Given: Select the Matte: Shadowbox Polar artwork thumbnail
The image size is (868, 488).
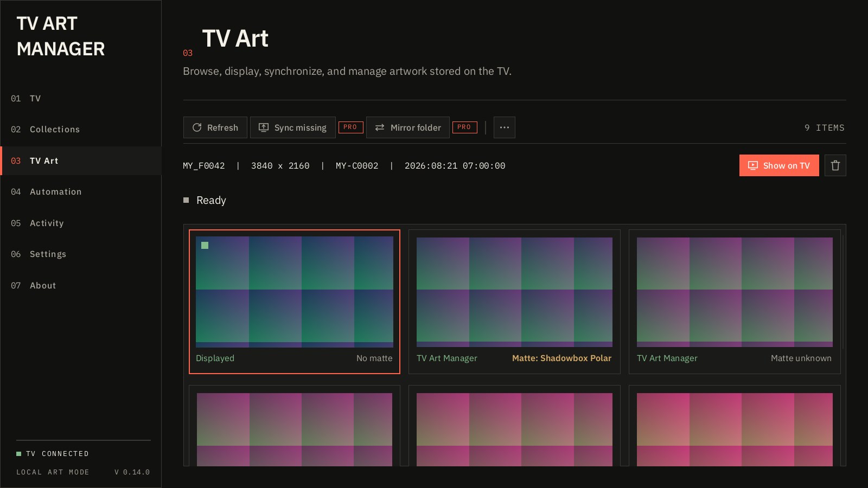Looking at the screenshot, I should tap(514, 292).
